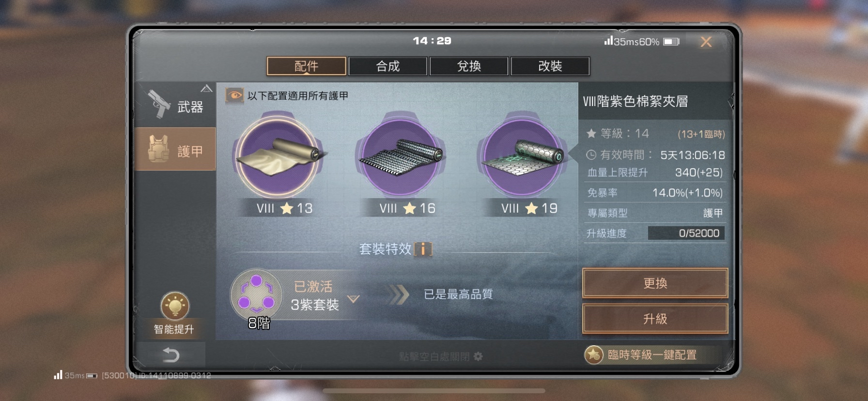Tap the 臨時等級一鍵配置 star badge icon
Screen dimensions: 868x401
pyautogui.click(x=593, y=355)
